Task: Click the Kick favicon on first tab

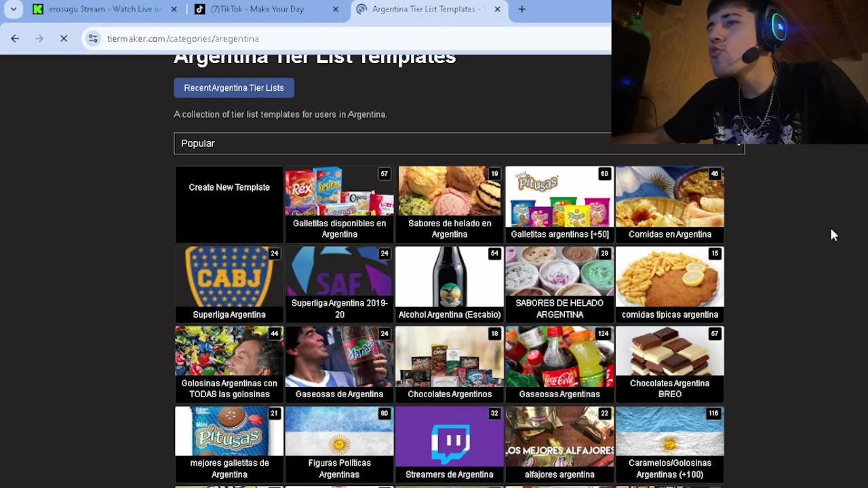Action: [38, 9]
